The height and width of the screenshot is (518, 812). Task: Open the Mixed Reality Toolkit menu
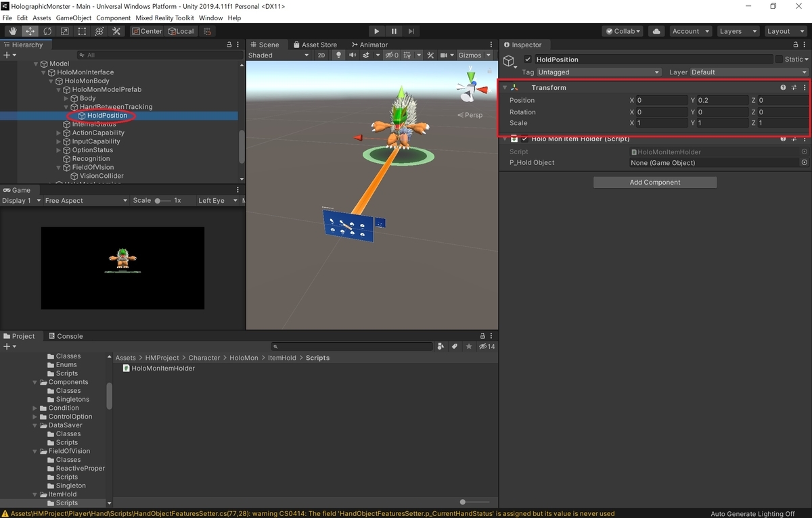[x=165, y=18]
